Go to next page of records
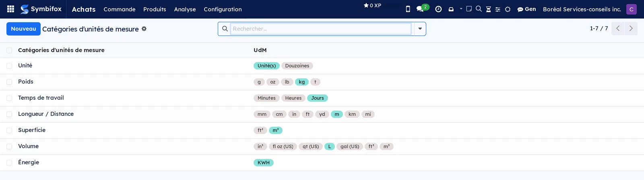The height and width of the screenshot is (180, 644). (x=631, y=28)
